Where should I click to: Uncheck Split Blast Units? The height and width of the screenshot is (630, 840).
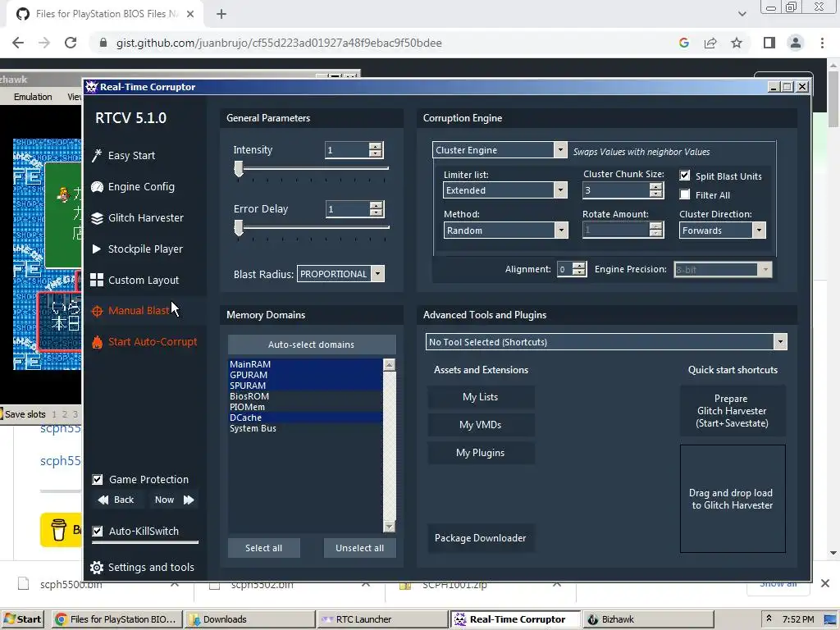[x=685, y=176]
